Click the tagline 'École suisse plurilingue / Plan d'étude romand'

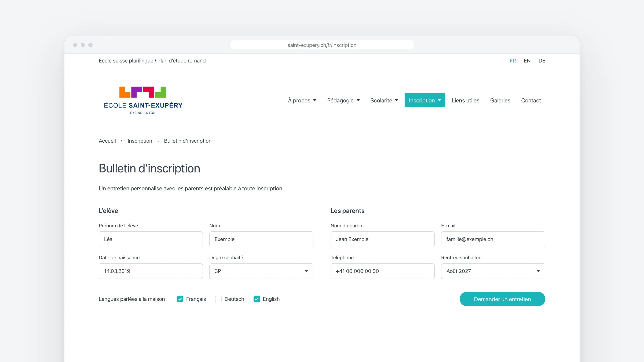pyautogui.click(x=152, y=61)
